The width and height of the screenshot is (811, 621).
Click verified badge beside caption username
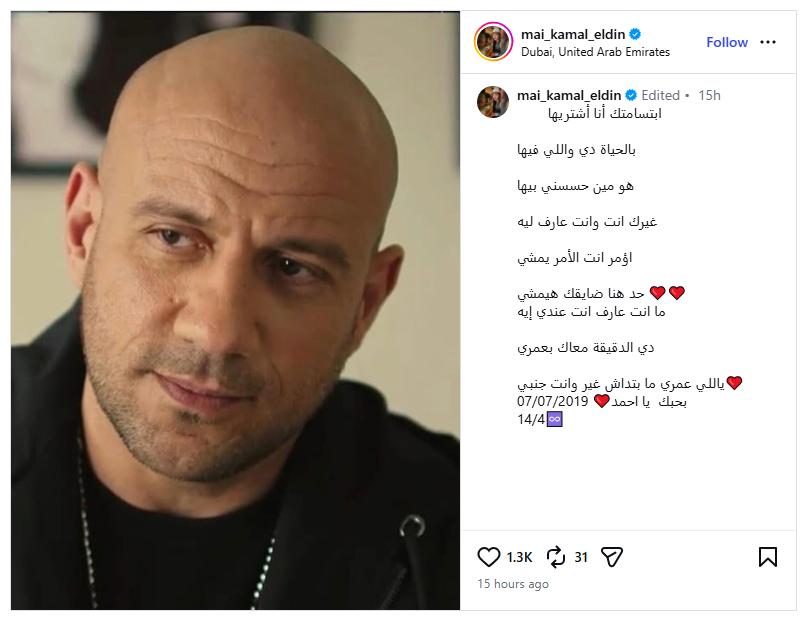coord(631,95)
